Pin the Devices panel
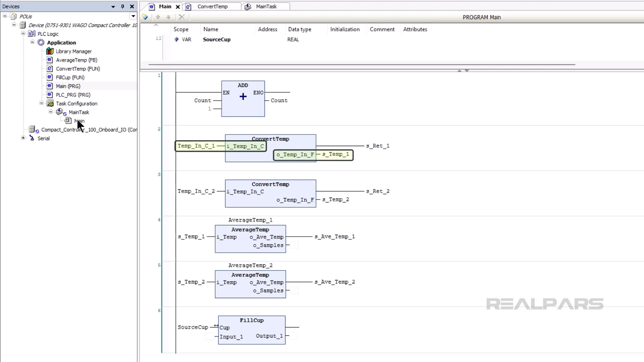This screenshot has height=362, width=644. (123, 6)
